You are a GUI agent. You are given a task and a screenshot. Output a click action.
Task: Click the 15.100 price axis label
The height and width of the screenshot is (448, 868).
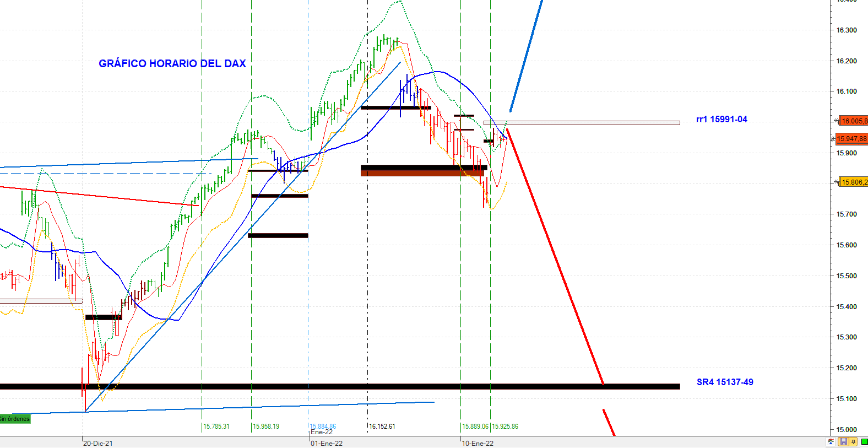pyautogui.click(x=847, y=399)
